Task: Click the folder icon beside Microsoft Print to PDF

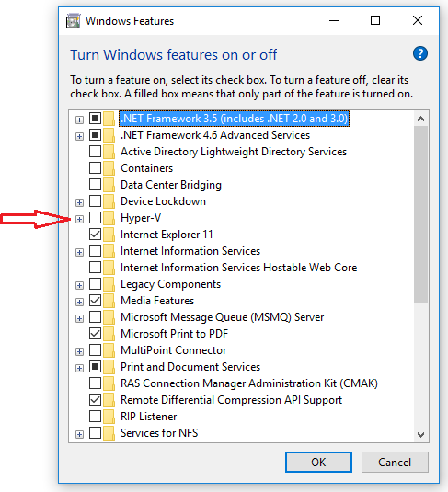Action: (x=109, y=334)
